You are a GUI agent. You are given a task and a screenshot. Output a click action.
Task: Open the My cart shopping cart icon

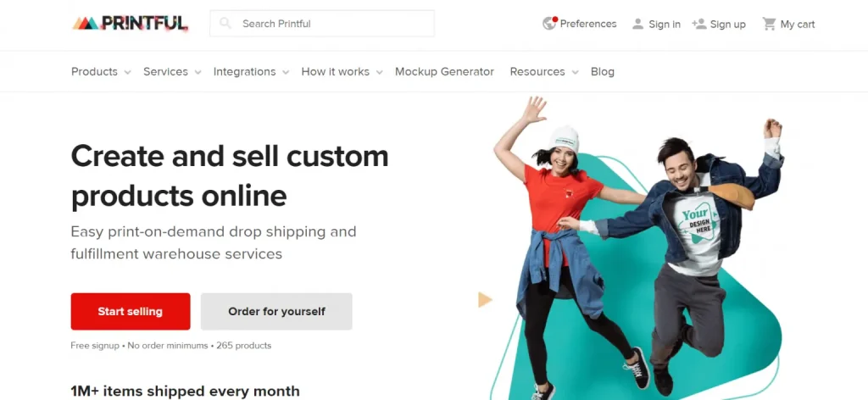pos(769,24)
